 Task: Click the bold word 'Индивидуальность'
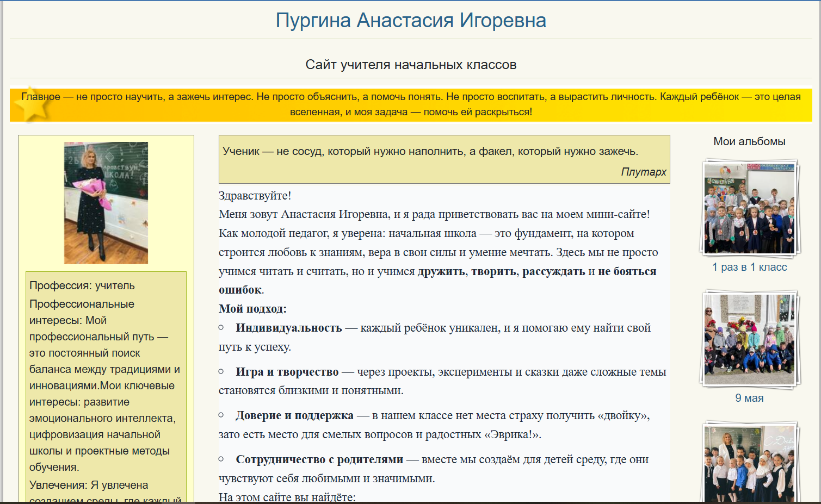pyautogui.click(x=288, y=328)
